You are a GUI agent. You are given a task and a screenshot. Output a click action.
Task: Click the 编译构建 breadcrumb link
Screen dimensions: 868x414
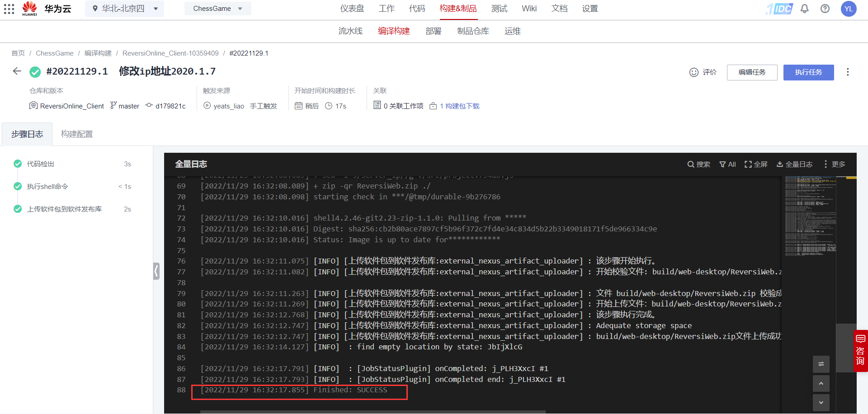(98, 53)
